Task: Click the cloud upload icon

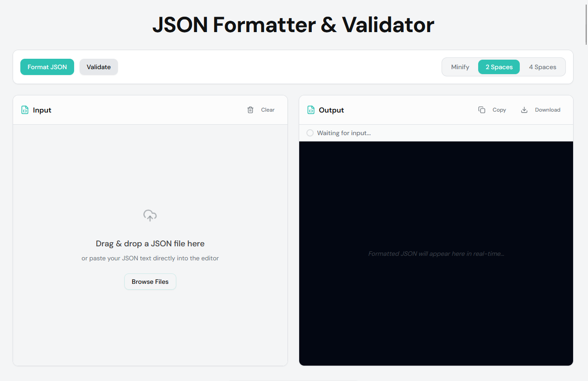Action: pyautogui.click(x=150, y=216)
